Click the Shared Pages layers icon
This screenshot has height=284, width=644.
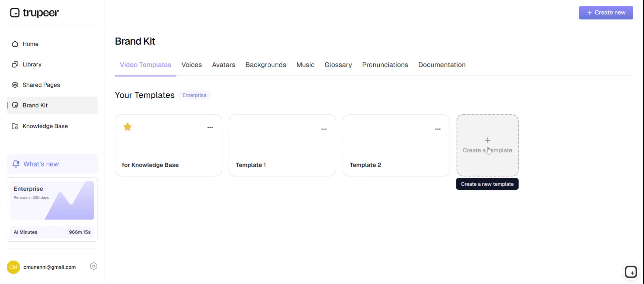click(x=15, y=85)
